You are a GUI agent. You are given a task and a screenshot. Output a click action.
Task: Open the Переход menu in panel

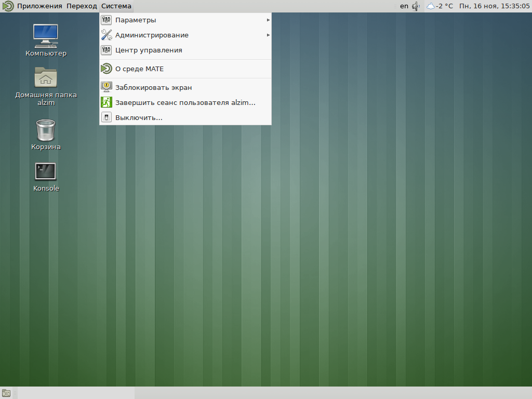click(82, 6)
